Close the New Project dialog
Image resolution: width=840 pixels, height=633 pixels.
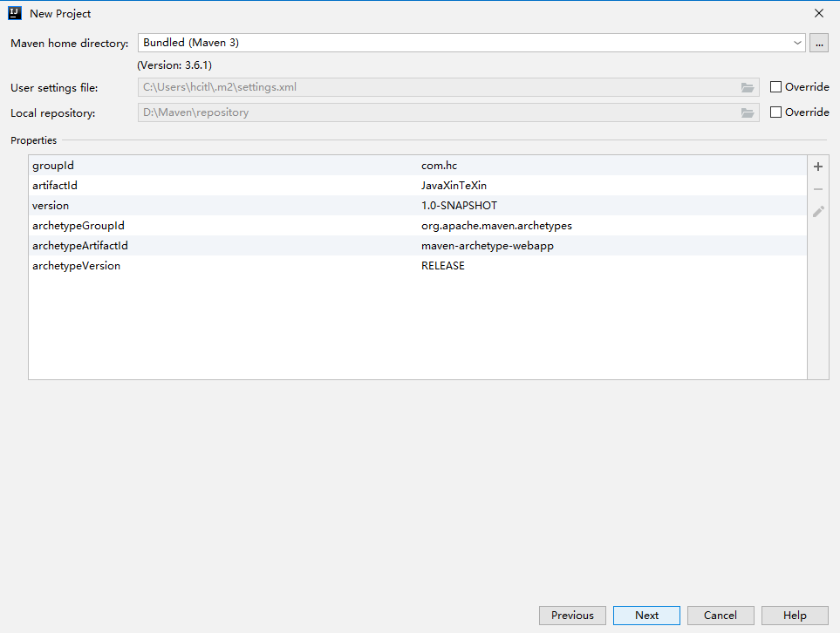[x=819, y=13]
